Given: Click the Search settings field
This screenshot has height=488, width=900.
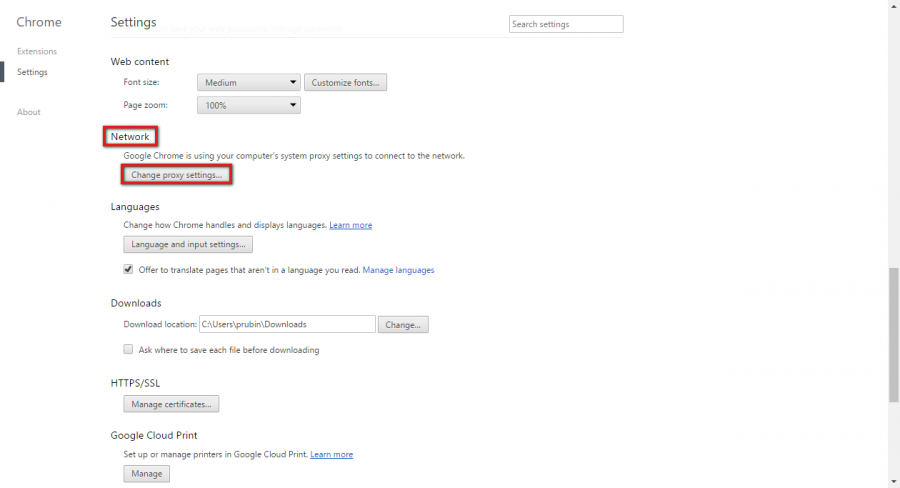Looking at the screenshot, I should click(x=566, y=24).
